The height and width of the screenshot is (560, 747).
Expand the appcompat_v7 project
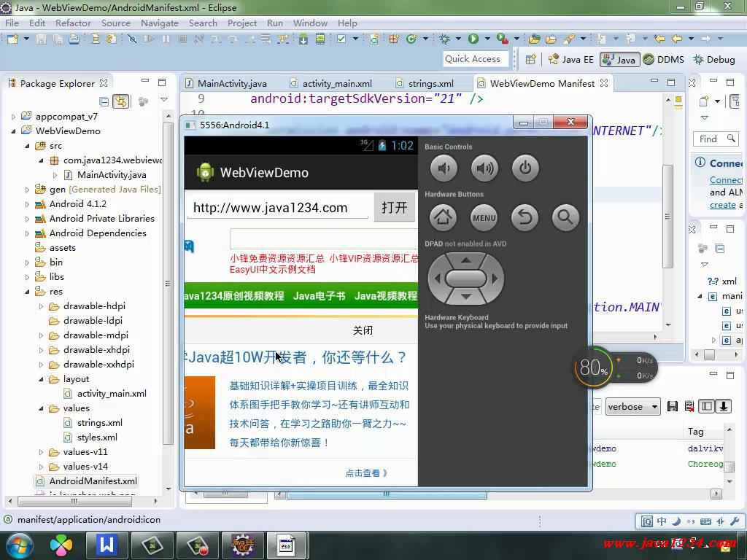pos(13,117)
